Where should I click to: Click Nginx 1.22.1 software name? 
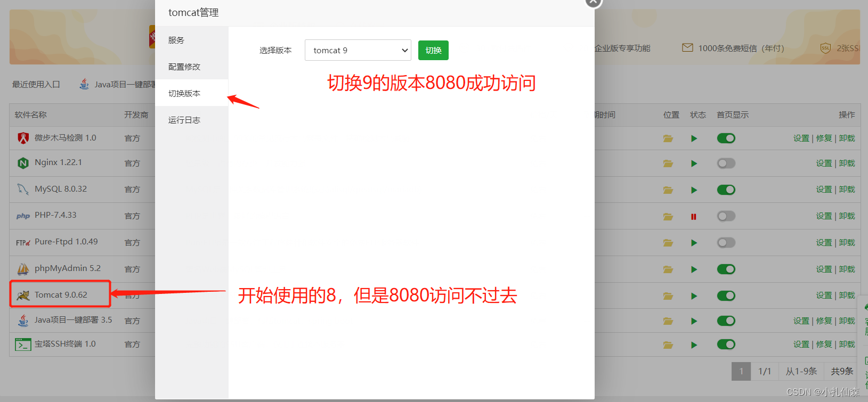pos(58,162)
